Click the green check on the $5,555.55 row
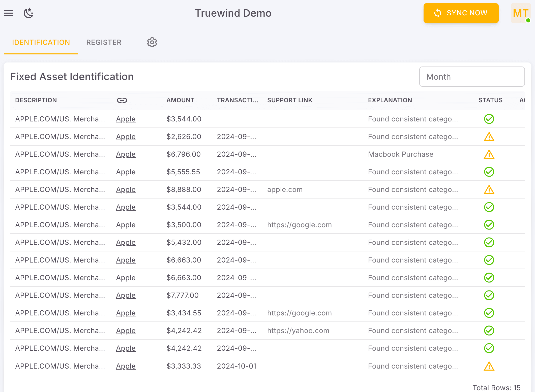This screenshot has height=392, width=535. [x=489, y=172]
